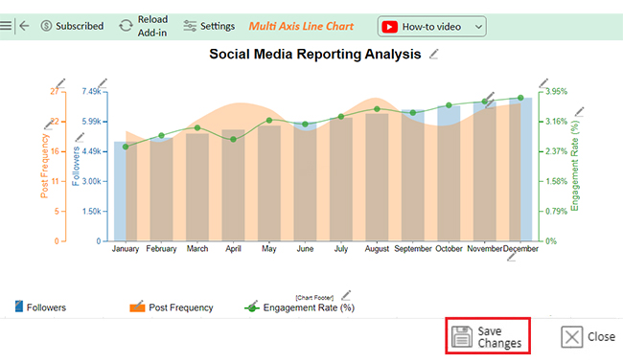Screen dimensions: 623x364
Task: Click the Followers legend color icon
Action: pos(18,306)
